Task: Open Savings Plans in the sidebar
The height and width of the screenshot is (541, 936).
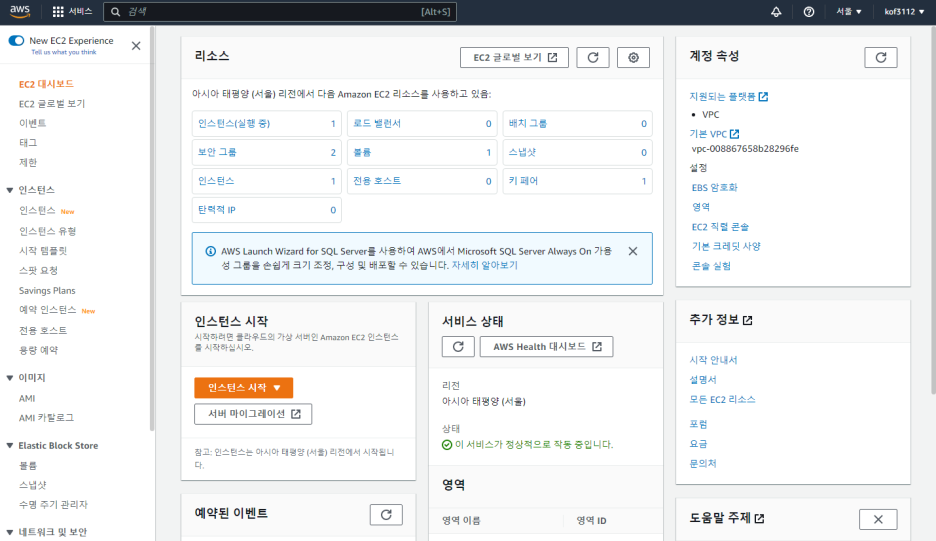Action: click(x=47, y=291)
